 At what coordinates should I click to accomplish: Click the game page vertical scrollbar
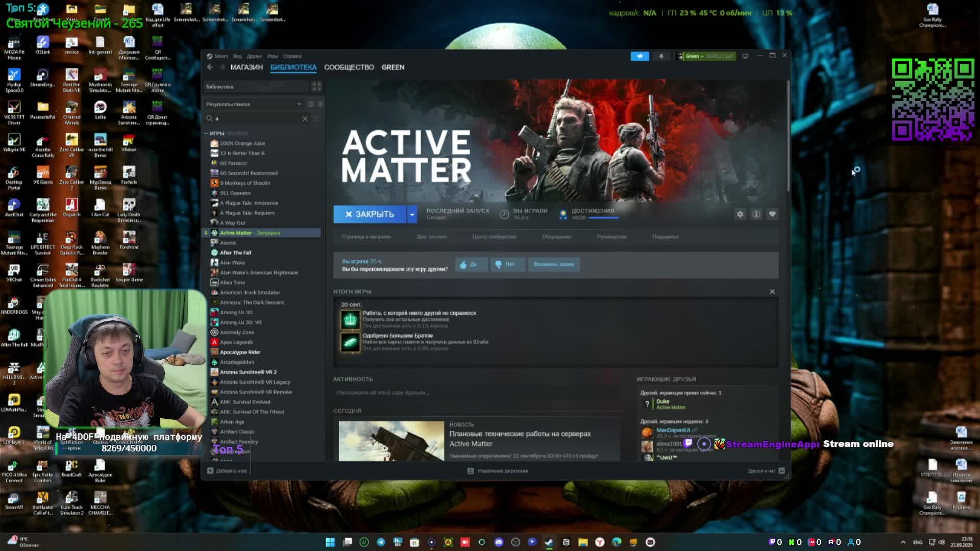(788, 136)
